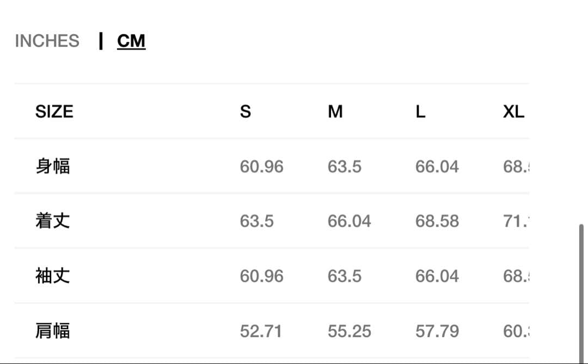Click the L size column header

click(x=420, y=112)
